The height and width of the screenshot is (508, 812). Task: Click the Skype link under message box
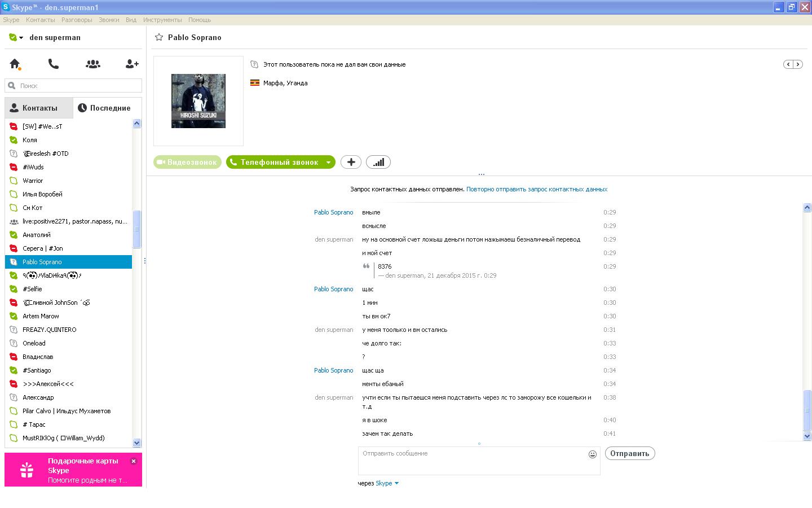coord(383,483)
